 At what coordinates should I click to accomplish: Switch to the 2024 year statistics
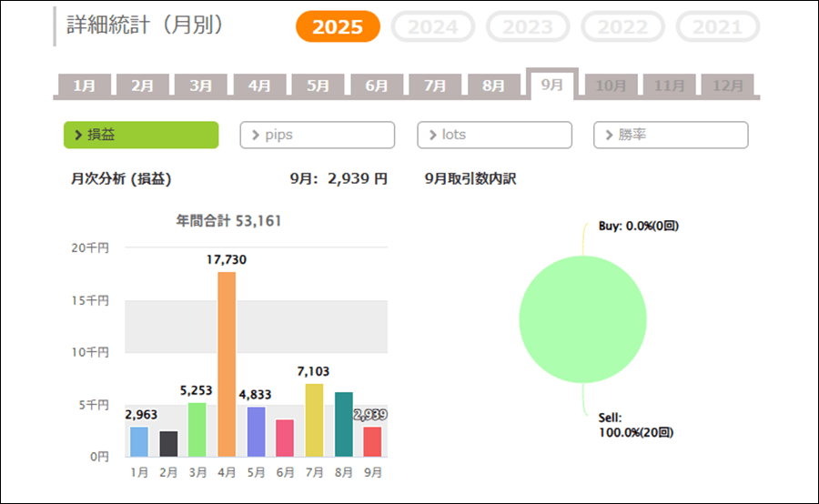(432, 27)
